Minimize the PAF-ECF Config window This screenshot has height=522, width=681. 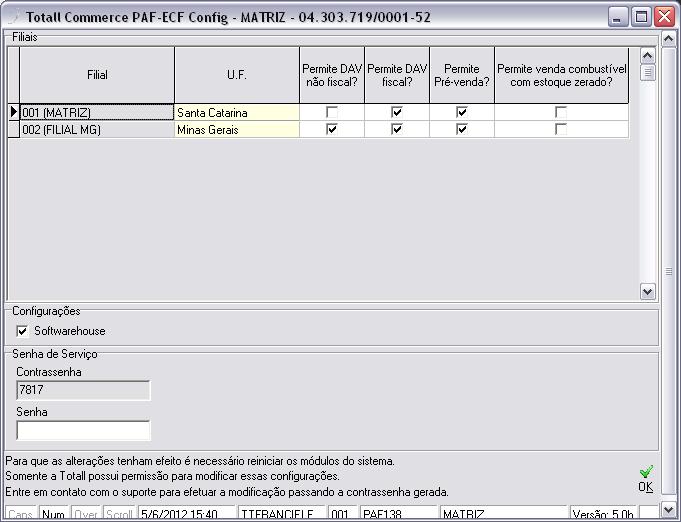(x=617, y=17)
